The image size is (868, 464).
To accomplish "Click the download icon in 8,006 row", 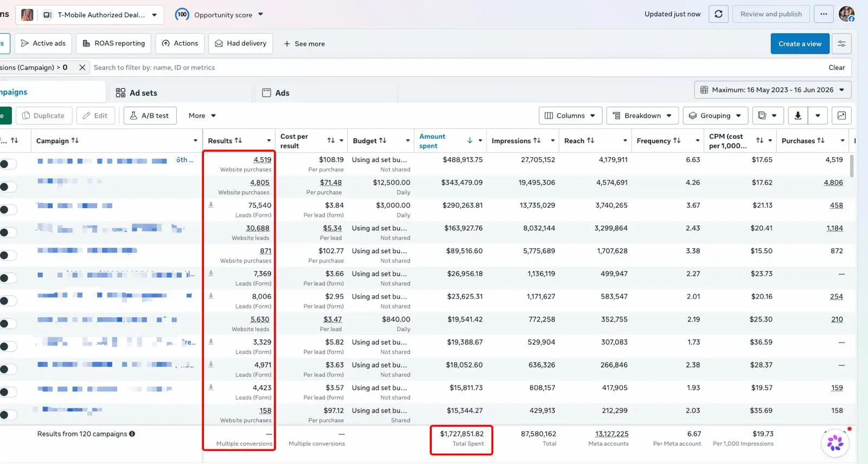I will pos(211,296).
